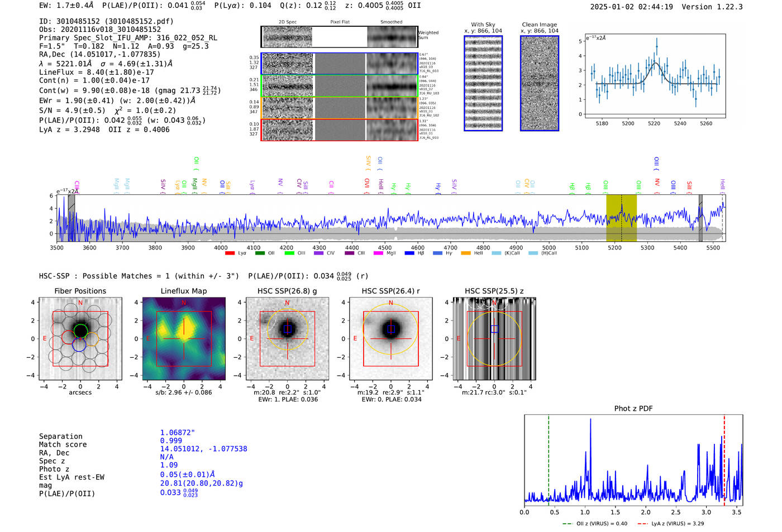The height and width of the screenshot is (532, 782).
Task: Click the green fiber circle in Fiber Positions
Action: pyautogui.click(x=80, y=330)
